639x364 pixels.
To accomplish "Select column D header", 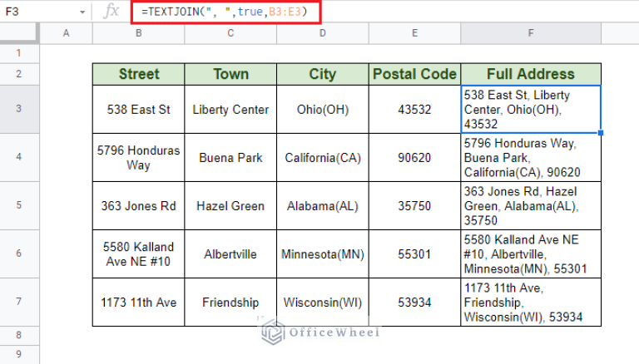I will [x=323, y=33].
